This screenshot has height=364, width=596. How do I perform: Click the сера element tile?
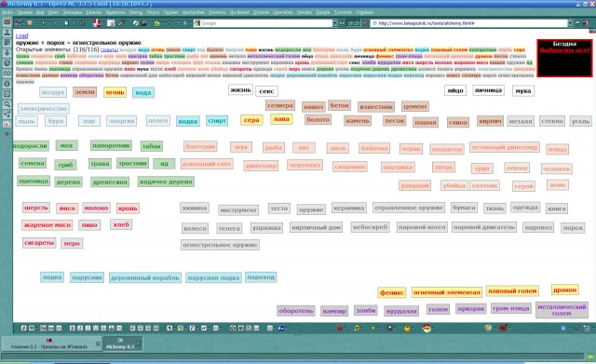[251, 120]
